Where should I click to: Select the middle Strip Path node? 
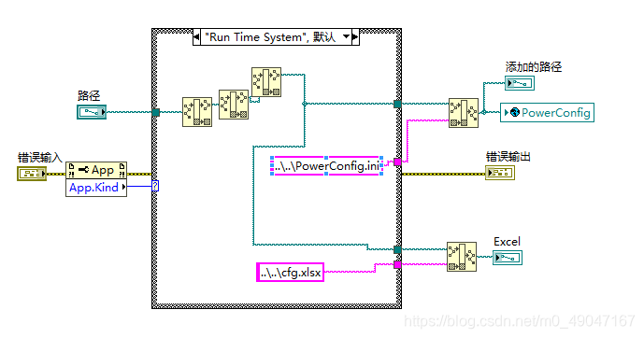tap(234, 105)
